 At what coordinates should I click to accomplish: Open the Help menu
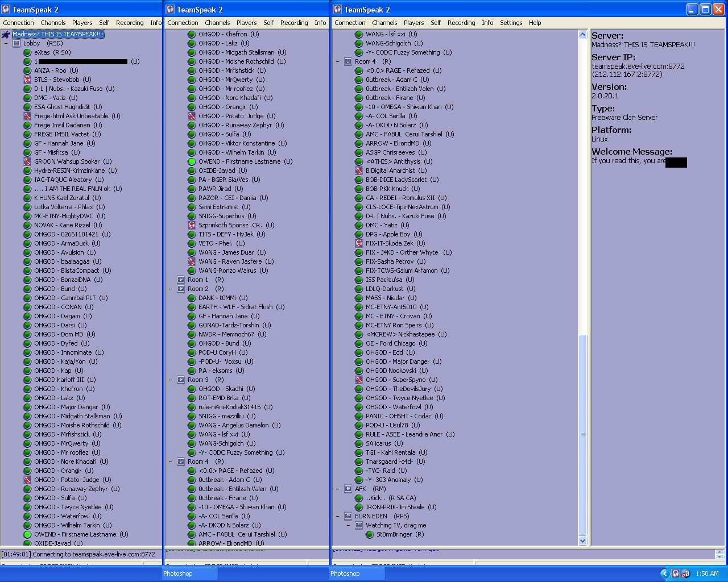[535, 23]
